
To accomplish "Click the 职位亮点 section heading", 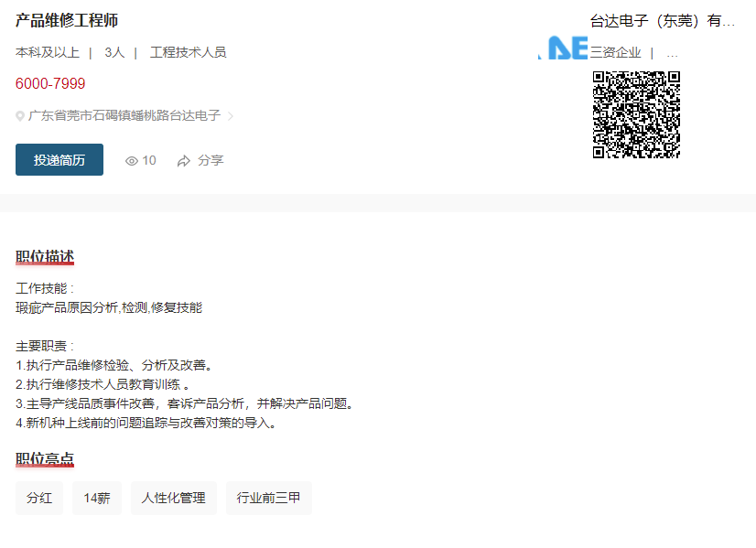I will [x=45, y=459].
